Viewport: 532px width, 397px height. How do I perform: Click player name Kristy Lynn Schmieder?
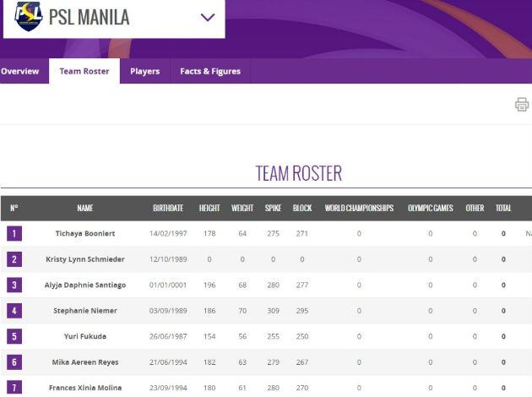84,259
